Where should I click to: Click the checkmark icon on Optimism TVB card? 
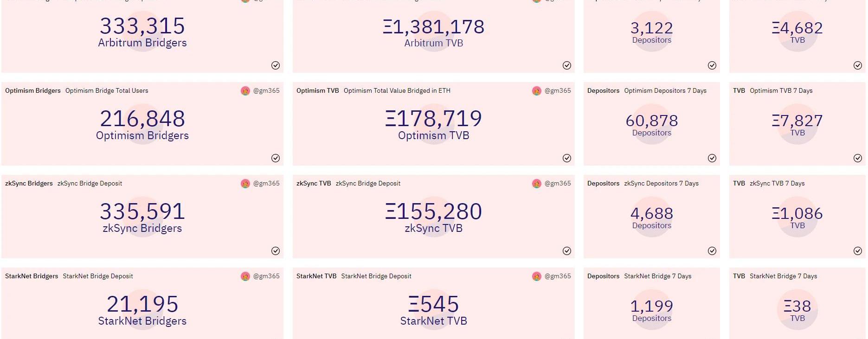567,158
